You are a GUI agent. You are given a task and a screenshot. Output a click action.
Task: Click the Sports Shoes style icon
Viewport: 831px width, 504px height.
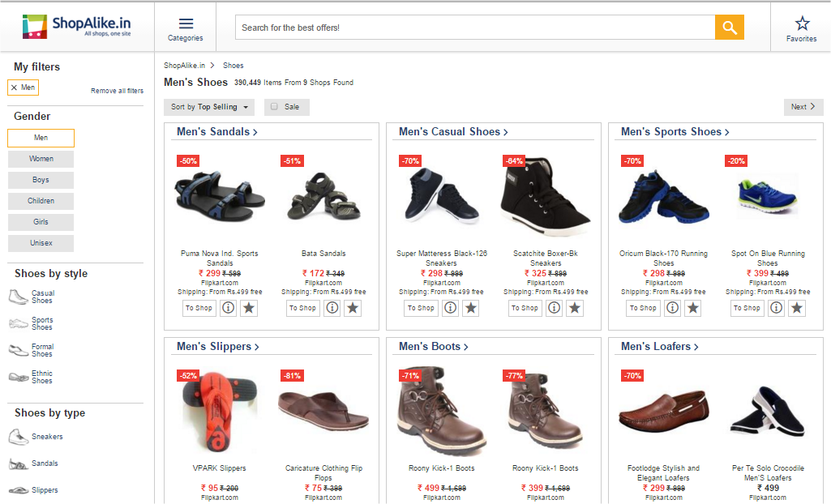(x=18, y=323)
